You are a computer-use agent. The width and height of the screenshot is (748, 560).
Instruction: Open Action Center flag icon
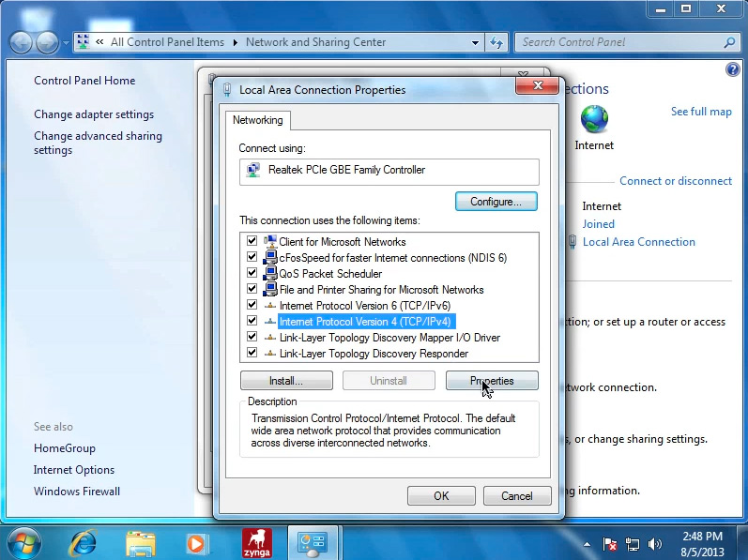(x=609, y=544)
